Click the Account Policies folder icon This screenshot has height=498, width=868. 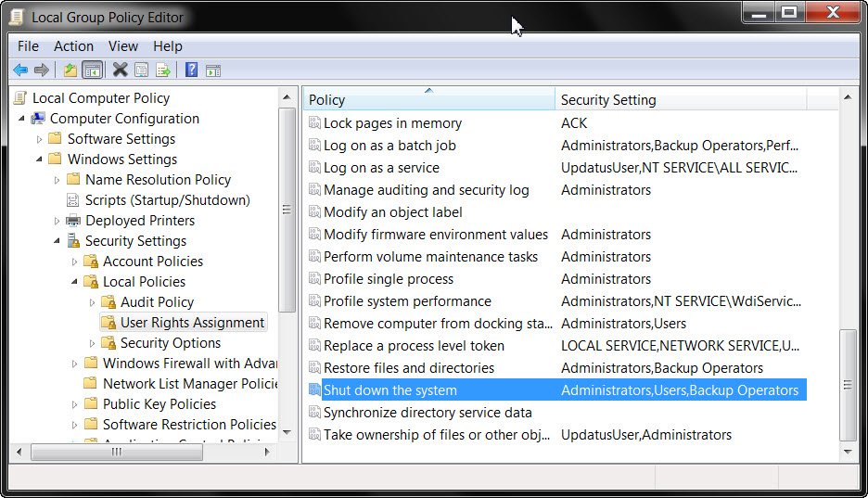tap(91, 262)
